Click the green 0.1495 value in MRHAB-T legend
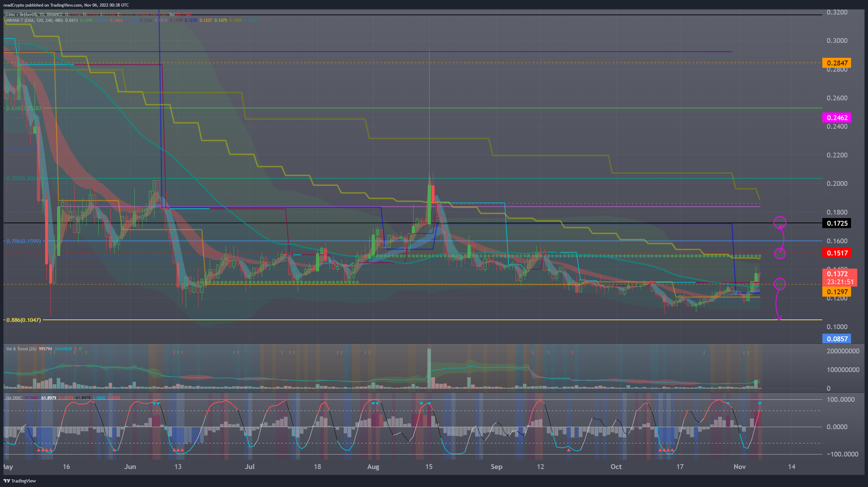Viewport: 868px width, 487px height. 87,20
